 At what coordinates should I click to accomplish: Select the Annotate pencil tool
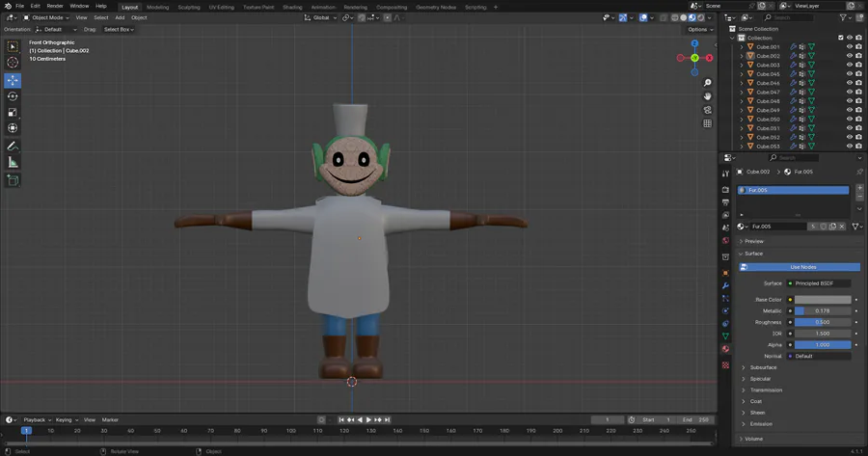(13, 147)
